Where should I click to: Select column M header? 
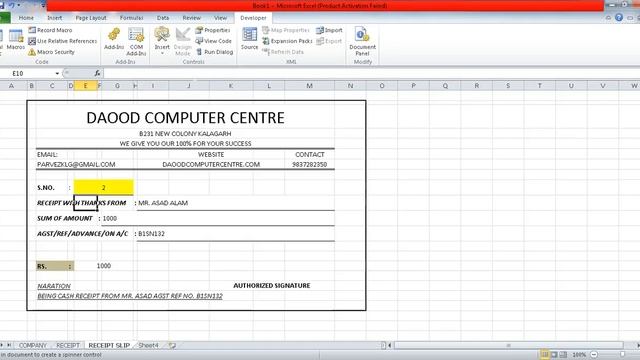(x=309, y=86)
